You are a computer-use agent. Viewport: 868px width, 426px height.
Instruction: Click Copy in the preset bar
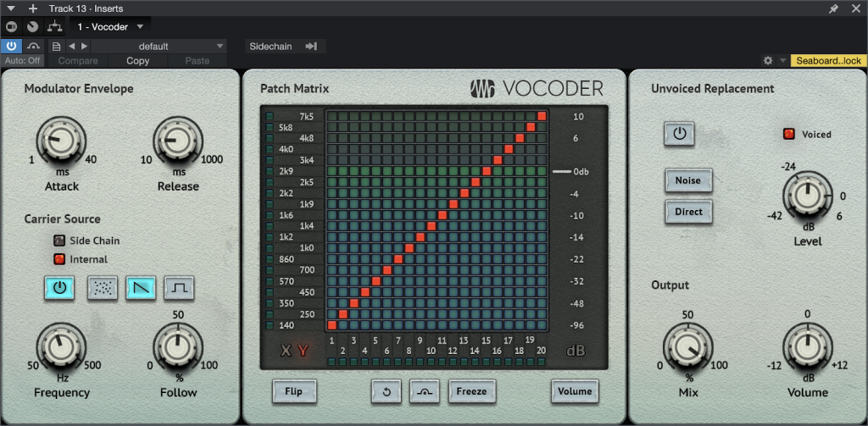(137, 61)
